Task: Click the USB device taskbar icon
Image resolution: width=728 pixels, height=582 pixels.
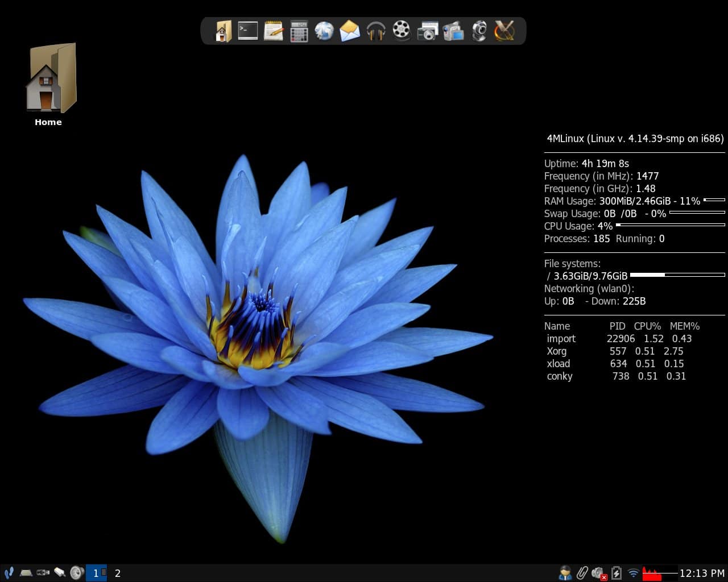Action: click(x=43, y=573)
